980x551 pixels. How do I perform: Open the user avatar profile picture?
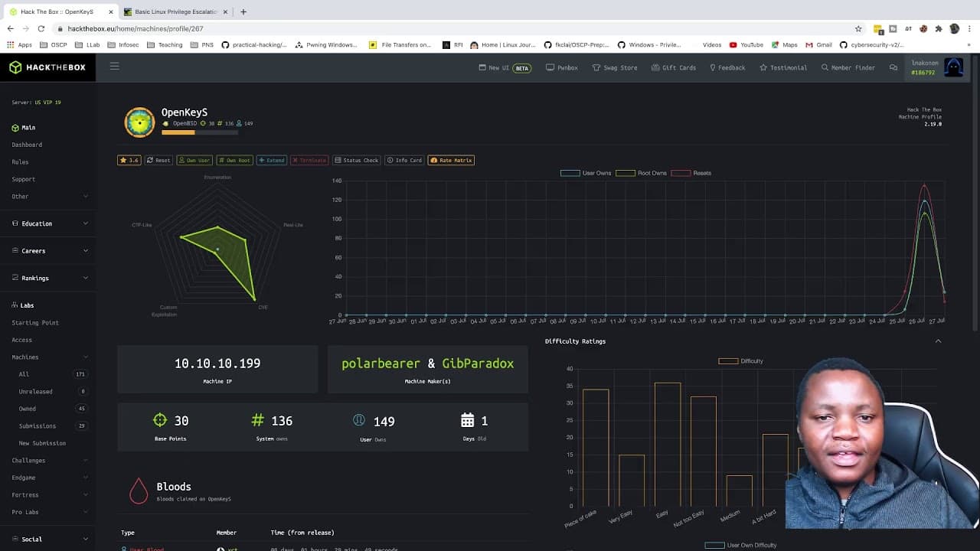953,67
